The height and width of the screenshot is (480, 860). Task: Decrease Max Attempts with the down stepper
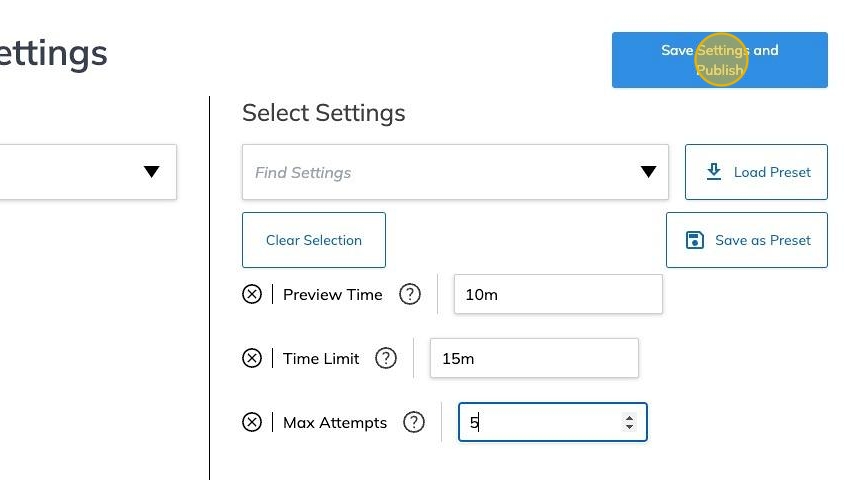(x=629, y=428)
